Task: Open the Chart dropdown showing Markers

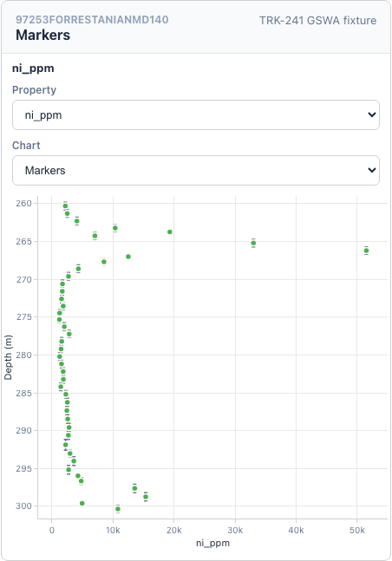Action: pyautogui.click(x=196, y=170)
